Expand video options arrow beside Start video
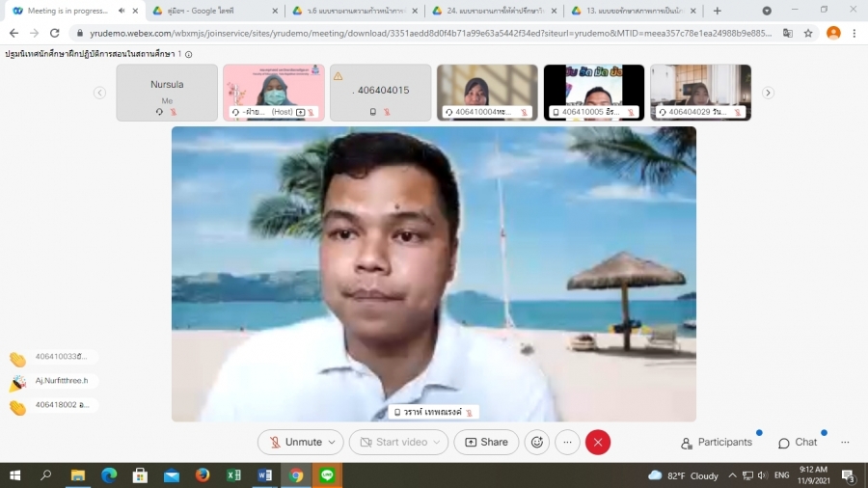This screenshot has height=488, width=868. pos(438,442)
